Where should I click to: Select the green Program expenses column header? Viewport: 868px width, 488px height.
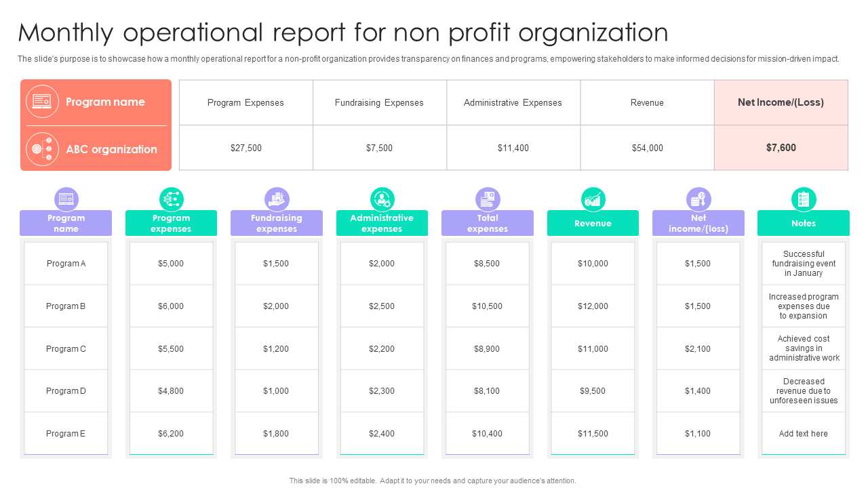pos(171,223)
